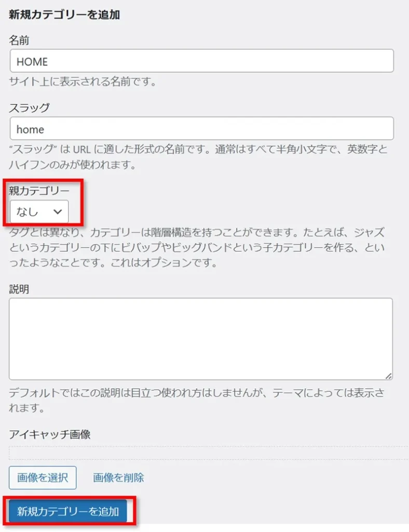
Task: Click the 名前 input field containing HOME
Action: [201, 61]
